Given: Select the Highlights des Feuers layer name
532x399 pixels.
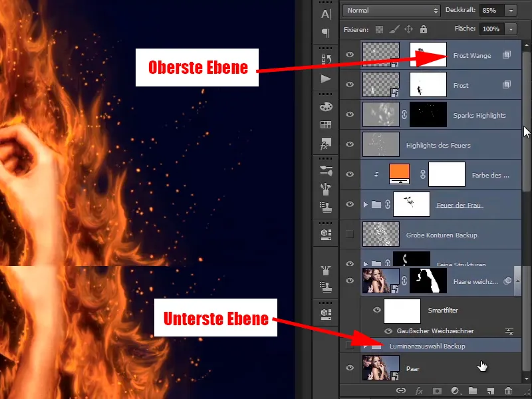Looking at the screenshot, I should 438,146.
